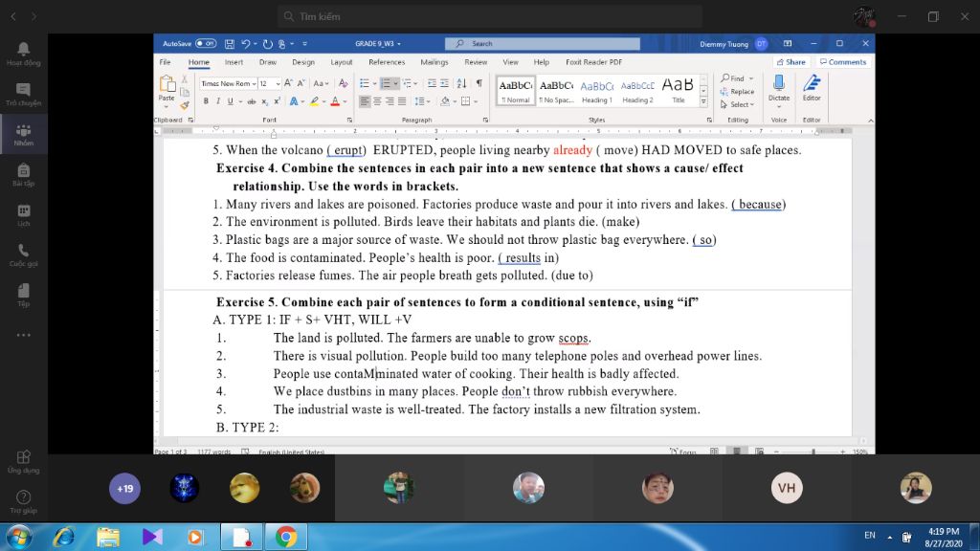Shrink font size with the decrease font icon
The image size is (980, 551).
click(301, 83)
